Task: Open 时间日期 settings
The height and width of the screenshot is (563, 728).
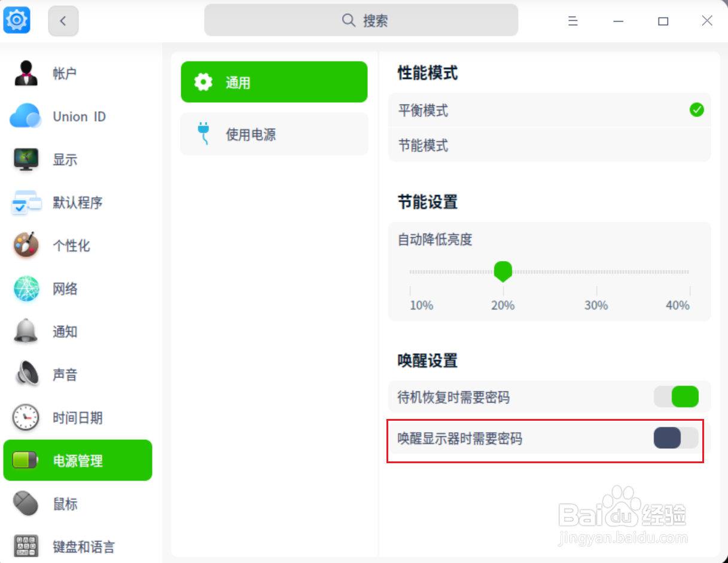Action: point(78,418)
